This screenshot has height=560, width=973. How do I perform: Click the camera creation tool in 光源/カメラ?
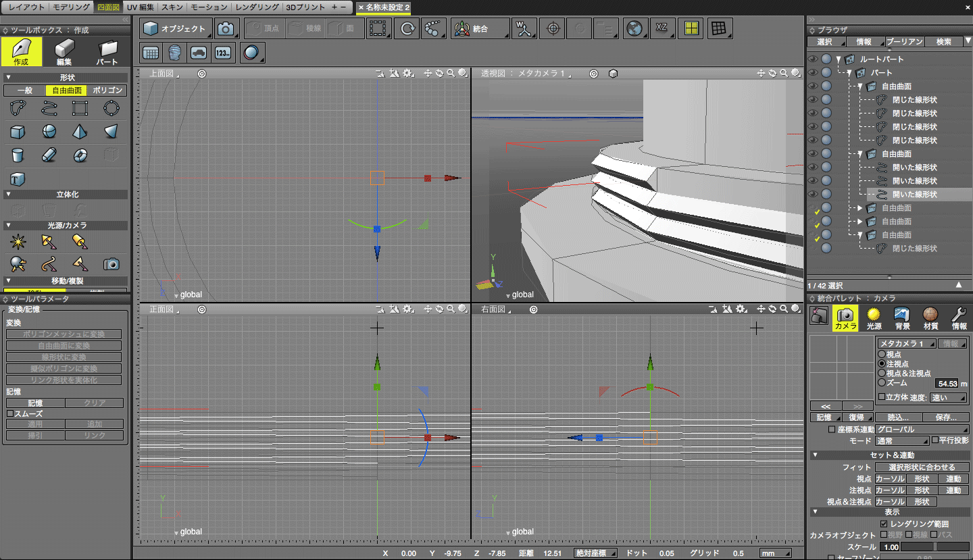pos(111,263)
